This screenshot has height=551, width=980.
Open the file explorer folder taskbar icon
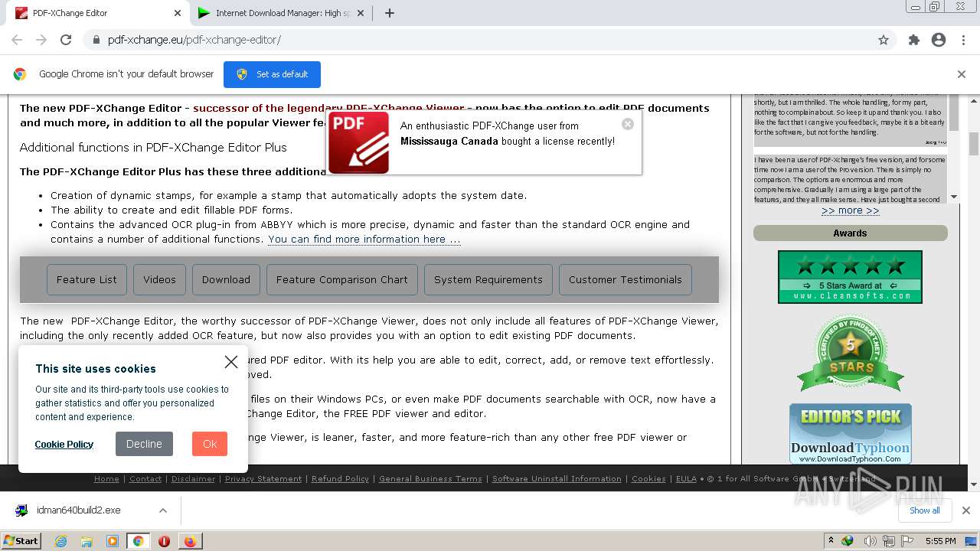pyautogui.click(x=87, y=541)
